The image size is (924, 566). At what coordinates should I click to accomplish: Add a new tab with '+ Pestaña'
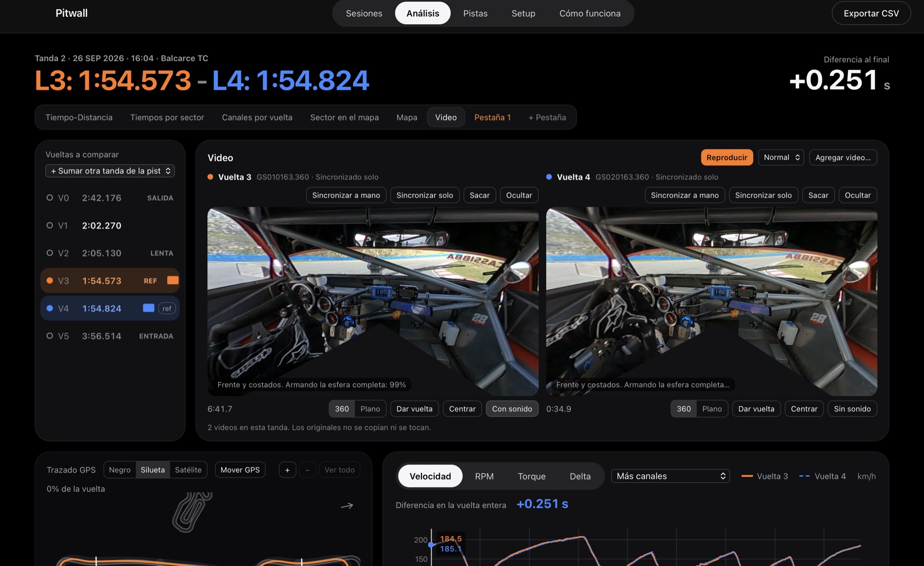(x=547, y=118)
